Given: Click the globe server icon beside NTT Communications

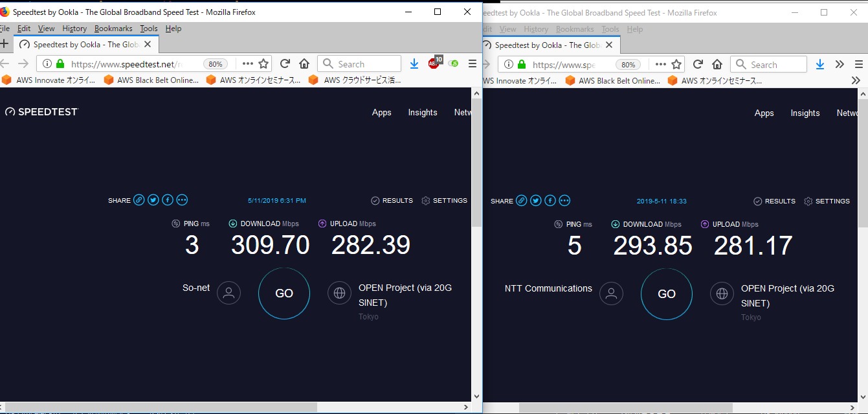Looking at the screenshot, I should point(722,294).
